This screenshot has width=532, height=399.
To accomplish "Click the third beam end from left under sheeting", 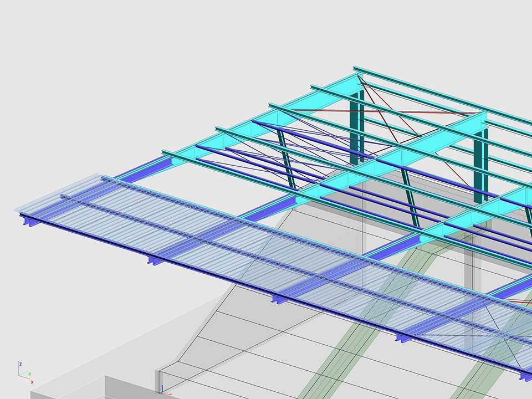I will 278,299.
